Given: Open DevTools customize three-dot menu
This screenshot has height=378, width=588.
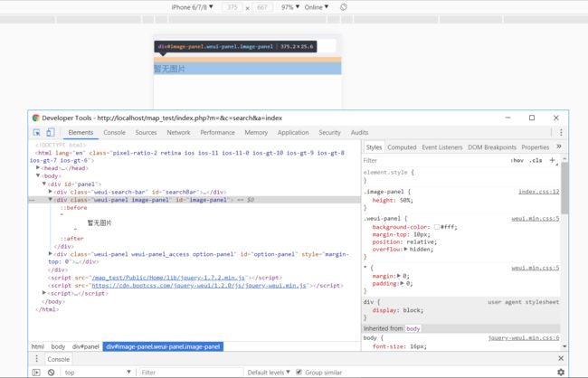Looking at the screenshot, I should tap(561, 132).
